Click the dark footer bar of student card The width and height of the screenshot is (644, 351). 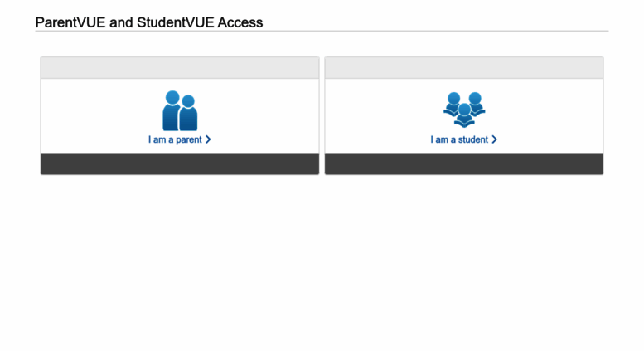464,163
